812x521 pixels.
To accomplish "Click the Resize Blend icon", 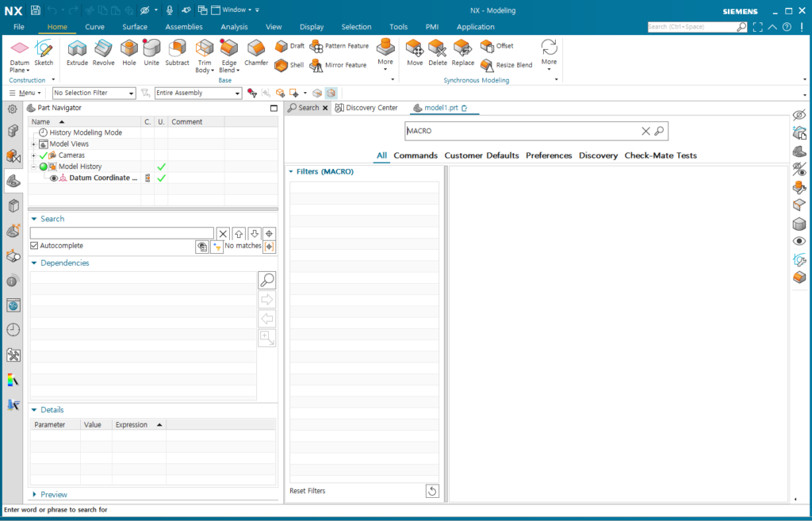I will pos(506,65).
